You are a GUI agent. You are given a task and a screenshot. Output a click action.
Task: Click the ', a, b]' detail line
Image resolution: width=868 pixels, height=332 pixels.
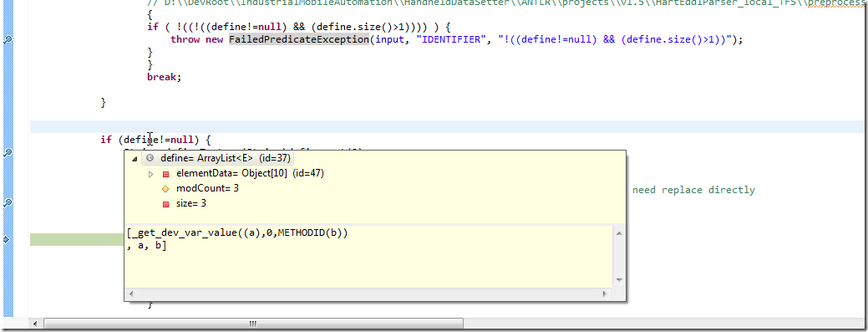[147, 246]
